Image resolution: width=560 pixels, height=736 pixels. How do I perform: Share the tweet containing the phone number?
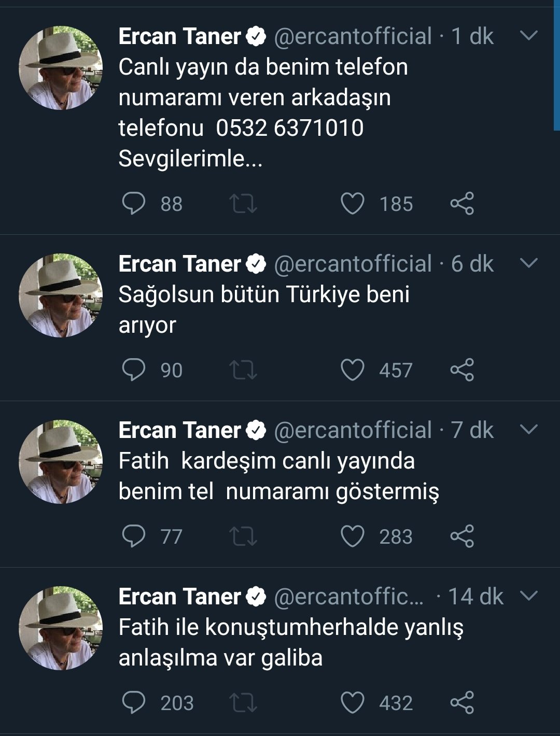point(462,203)
